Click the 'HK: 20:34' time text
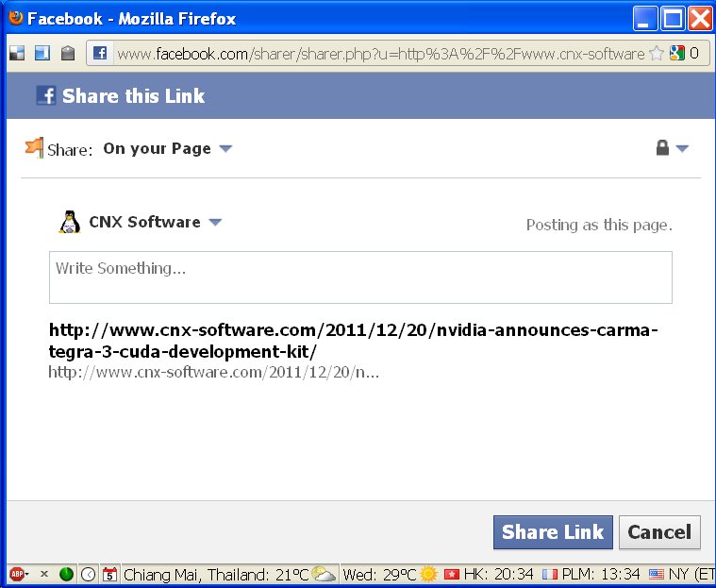Viewport: 716px width, 588px height. tap(498, 574)
